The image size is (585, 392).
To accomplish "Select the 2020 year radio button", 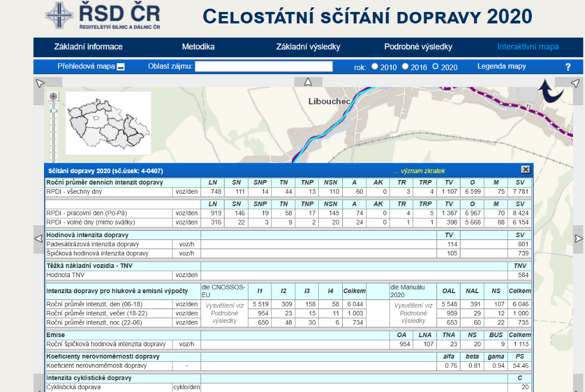I will click(x=435, y=66).
